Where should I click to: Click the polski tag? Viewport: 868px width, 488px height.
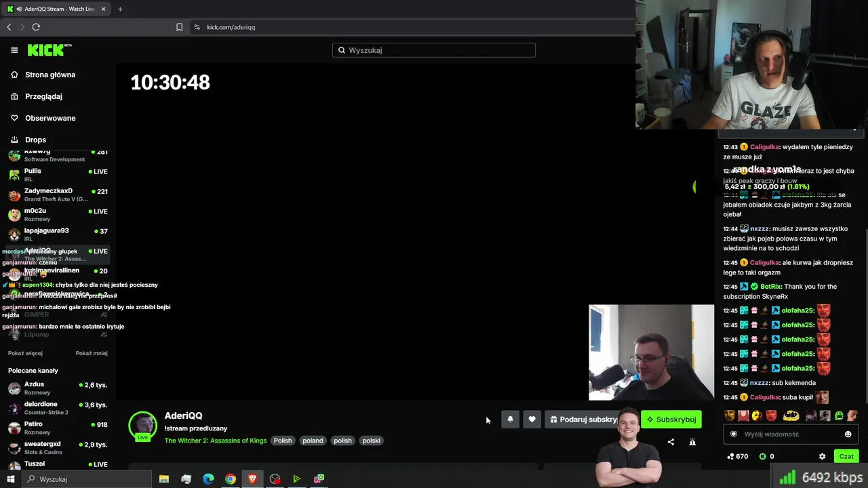pos(372,441)
